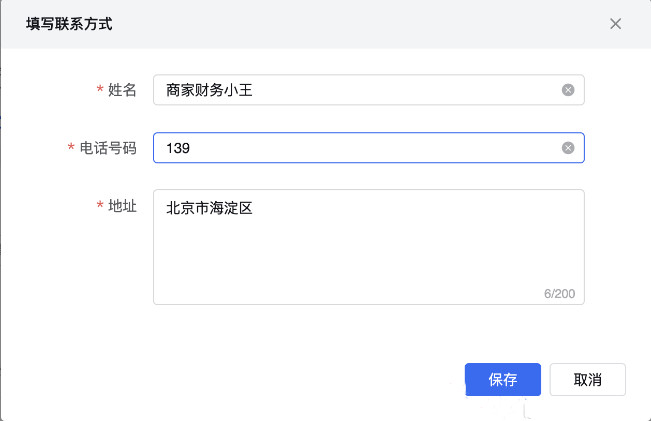Click empty space below address text
Screen dimensions: 651x421
tap(350, 265)
